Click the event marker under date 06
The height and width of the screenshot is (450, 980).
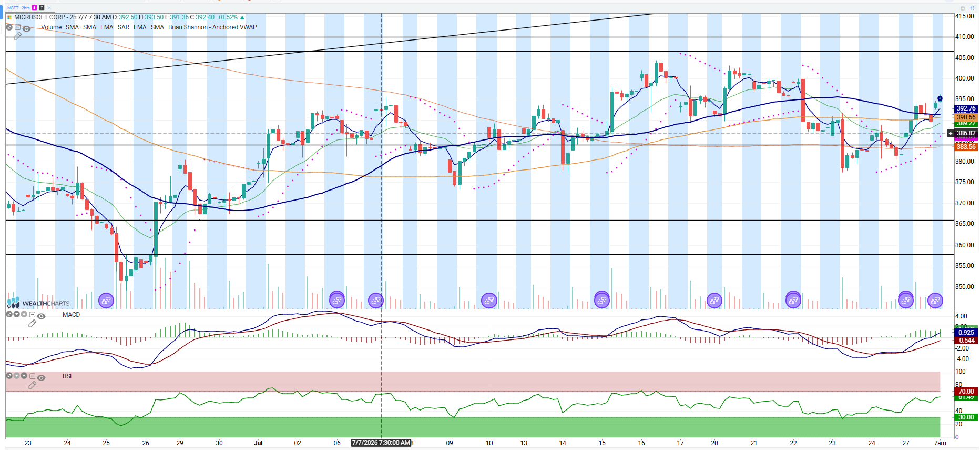click(336, 300)
